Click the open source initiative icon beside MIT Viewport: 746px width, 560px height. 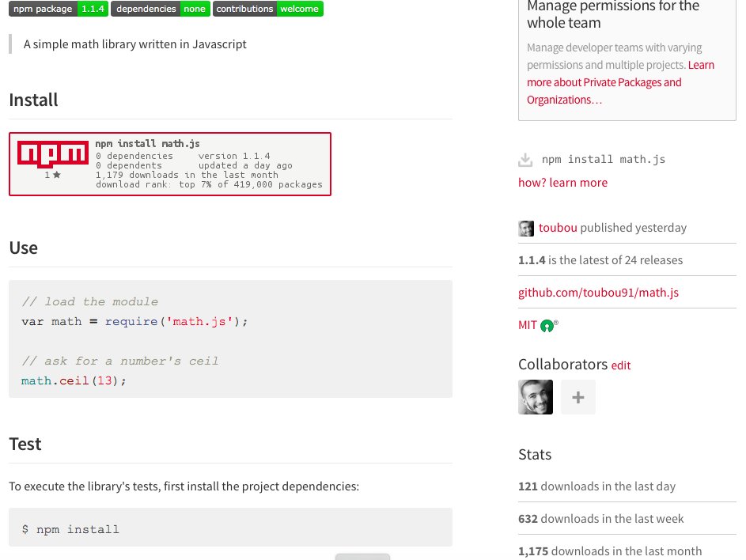[x=548, y=325]
